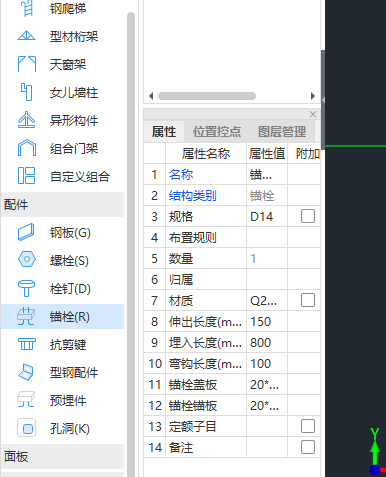This screenshot has height=477, width=386.
Task: Collapse the side panel with arrow handle
Action: pos(323,100)
